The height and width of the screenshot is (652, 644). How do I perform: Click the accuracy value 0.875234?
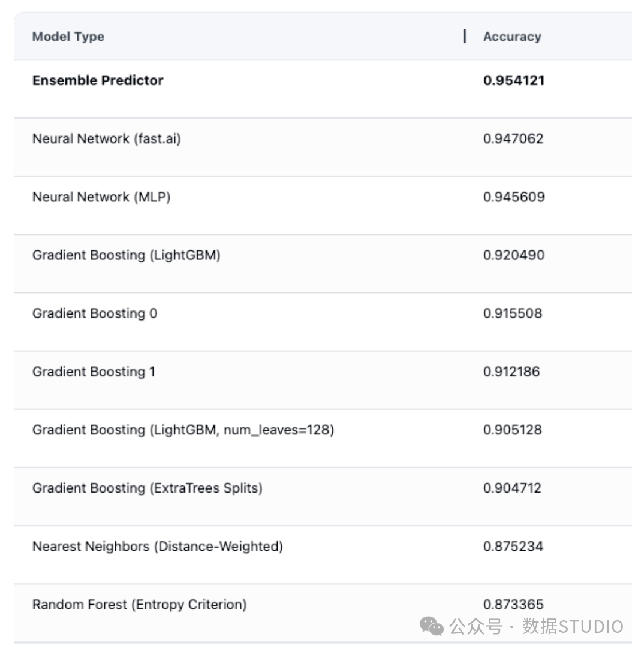click(x=513, y=546)
